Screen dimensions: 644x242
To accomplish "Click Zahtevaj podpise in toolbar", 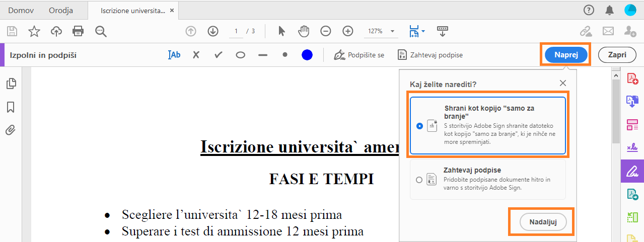I will [x=430, y=55].
